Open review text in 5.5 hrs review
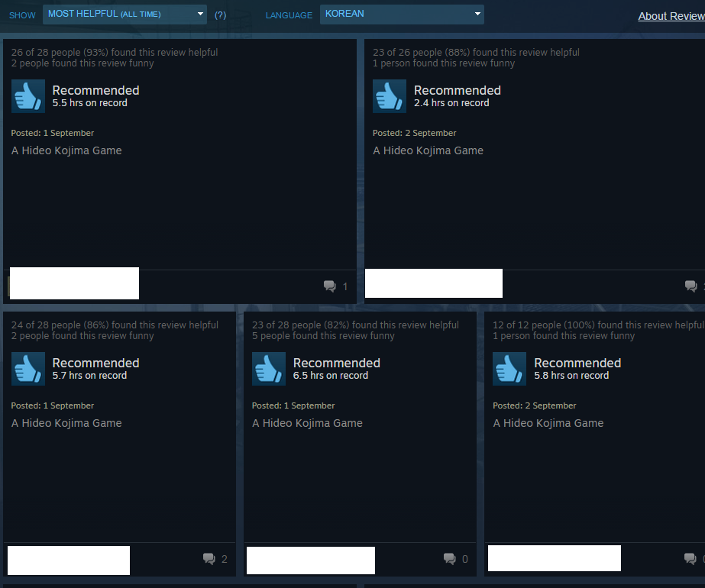705x588 pixels. [x=66, y=150]
